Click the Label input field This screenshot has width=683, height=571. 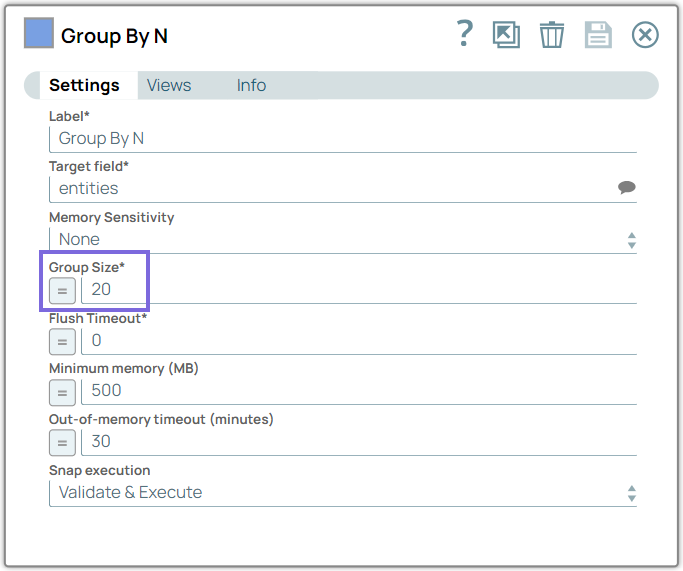[342, 139]
